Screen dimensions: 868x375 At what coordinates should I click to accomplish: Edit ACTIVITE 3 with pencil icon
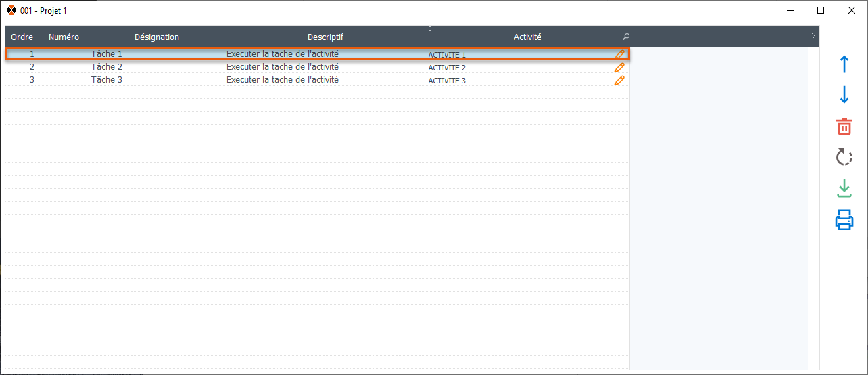(x=619, y=80)
